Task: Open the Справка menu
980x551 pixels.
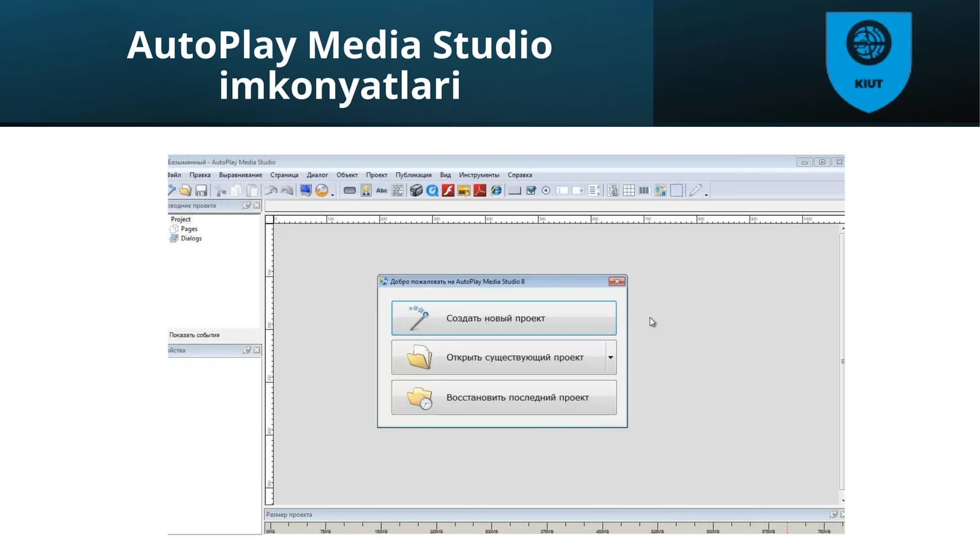Action: point(520,175)
